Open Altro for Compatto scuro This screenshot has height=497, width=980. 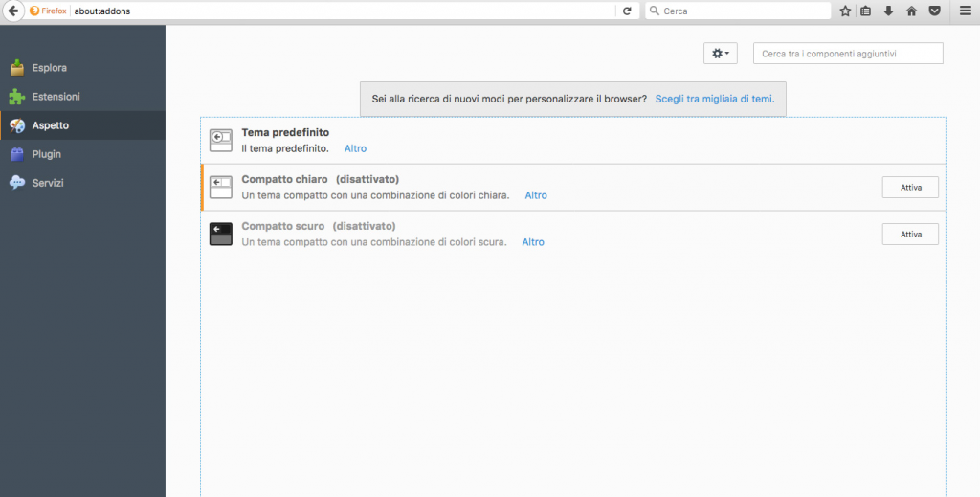tap(533, 242)
